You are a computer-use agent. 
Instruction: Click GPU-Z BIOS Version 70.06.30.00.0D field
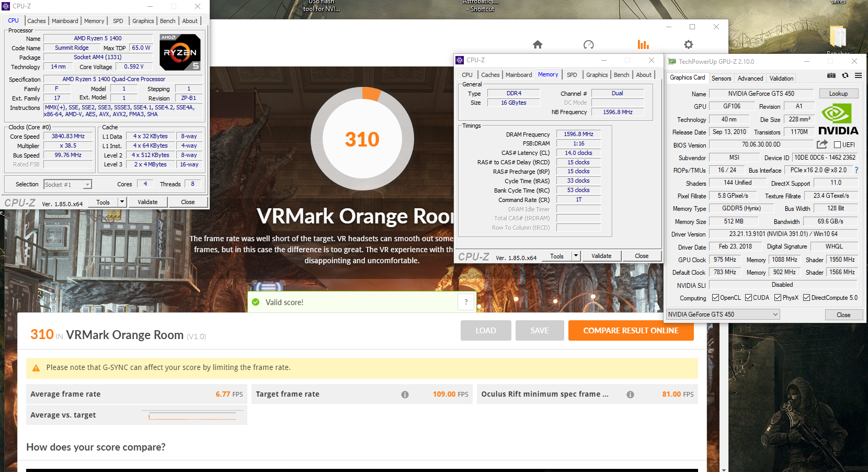761,144
